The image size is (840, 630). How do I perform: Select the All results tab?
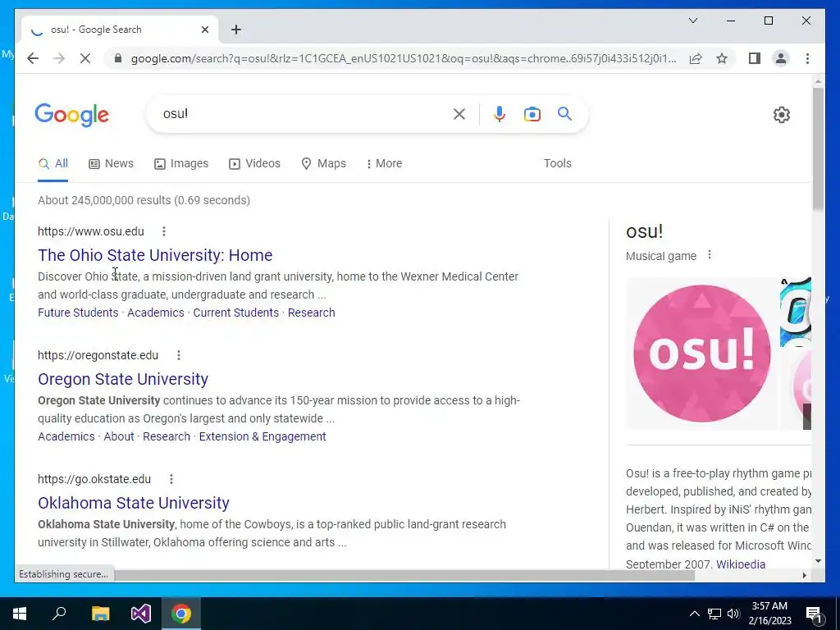(x=53, y=163)
